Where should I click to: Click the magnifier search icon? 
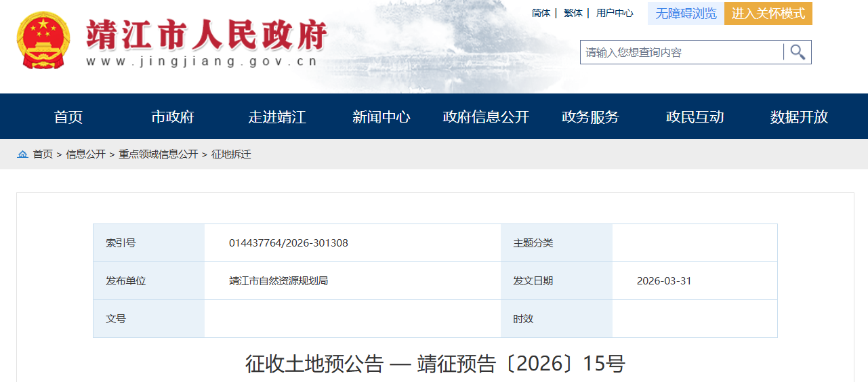(798, 52)
